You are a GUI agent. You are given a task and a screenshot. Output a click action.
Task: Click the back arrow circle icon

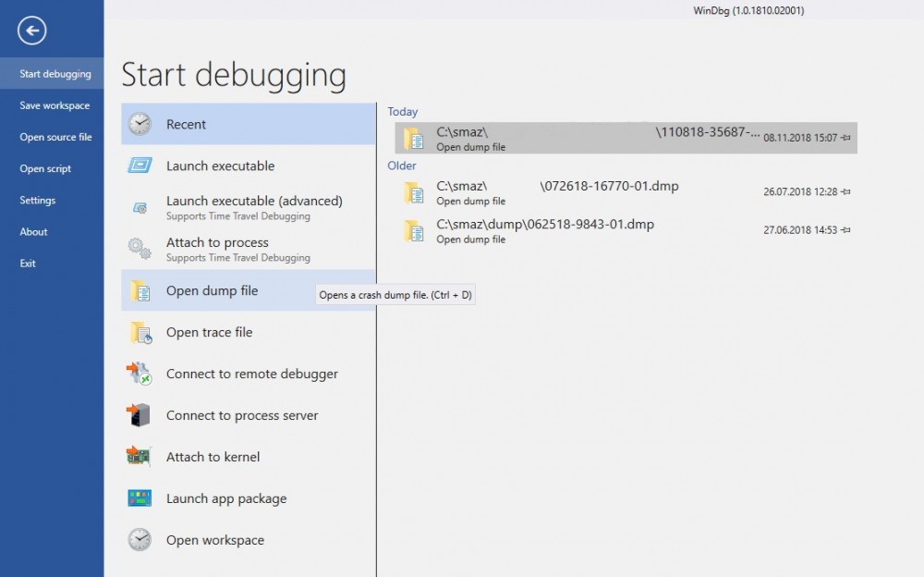32,31
